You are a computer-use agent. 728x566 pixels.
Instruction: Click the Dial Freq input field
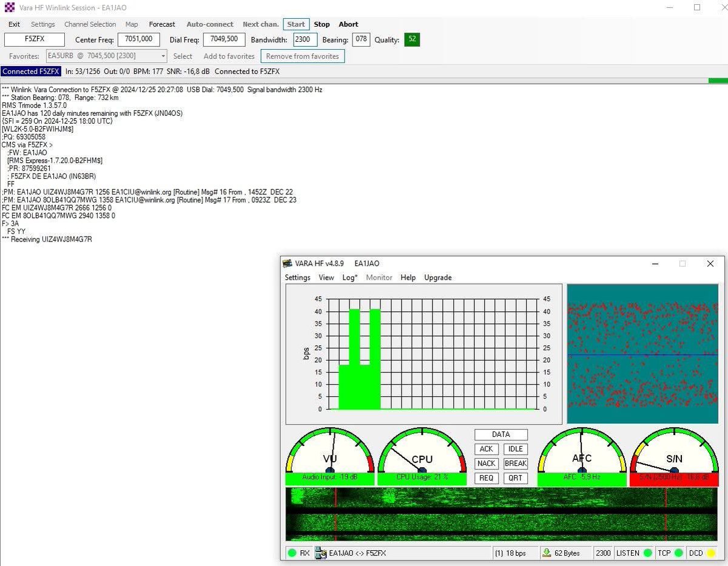(224, 39)
